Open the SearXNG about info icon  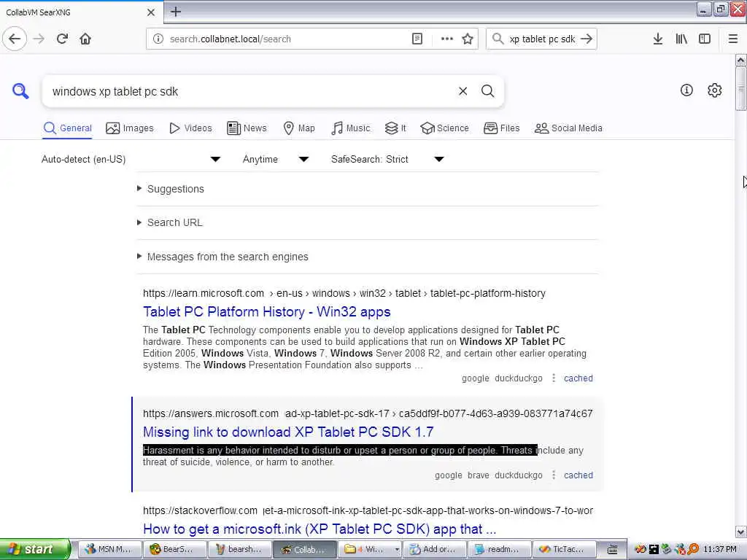[686, 90]
